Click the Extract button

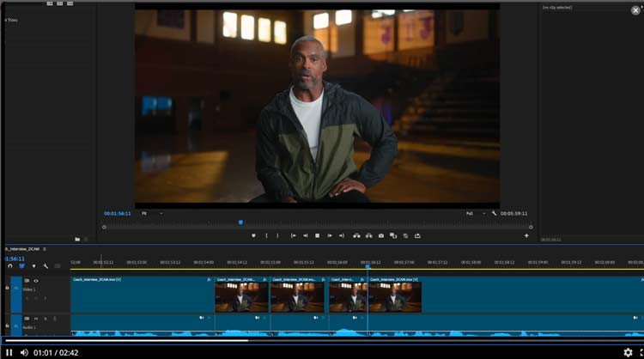(x=369, y=236)
